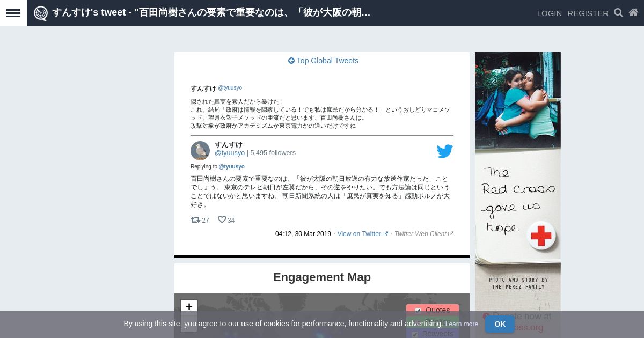Open the small @tyuusyo handle in quoted tweet
Screen dimensions: 644x338
point(230,88)
